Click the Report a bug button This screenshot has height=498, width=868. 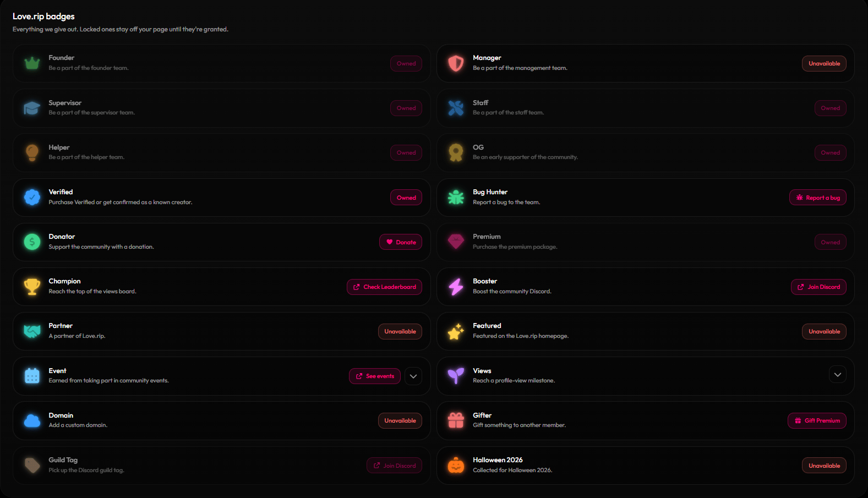[x=818, y=198]
